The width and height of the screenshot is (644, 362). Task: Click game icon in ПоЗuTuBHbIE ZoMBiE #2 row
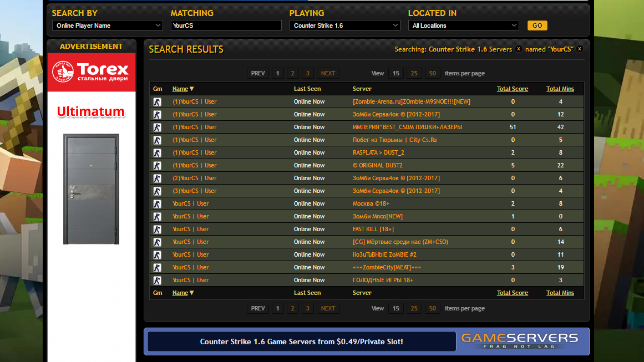click(x=158, y=254)
